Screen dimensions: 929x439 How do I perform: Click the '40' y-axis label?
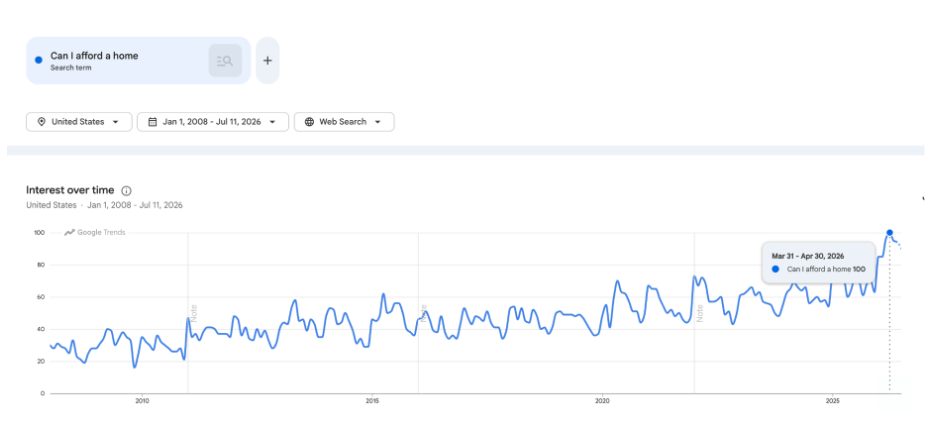(42, 329)
